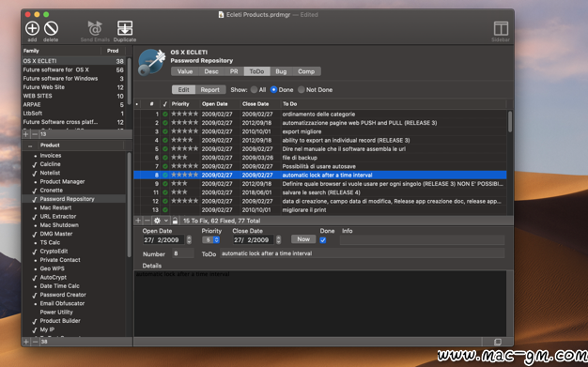Screen dimensions: 588x367
Task: Click the delete toolbar icon
Action: coord(51,28)
